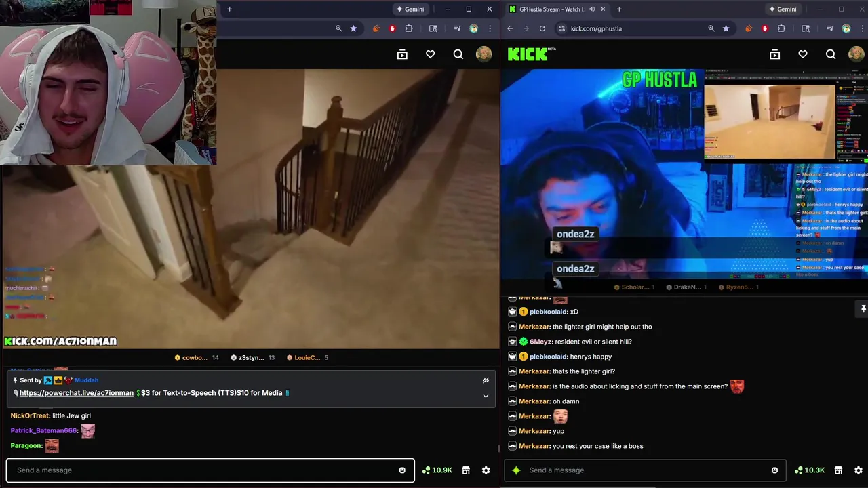This screenshot has height=488, width=868.
Task: Open emoji picker in right chat input
Action: (774, 470)
